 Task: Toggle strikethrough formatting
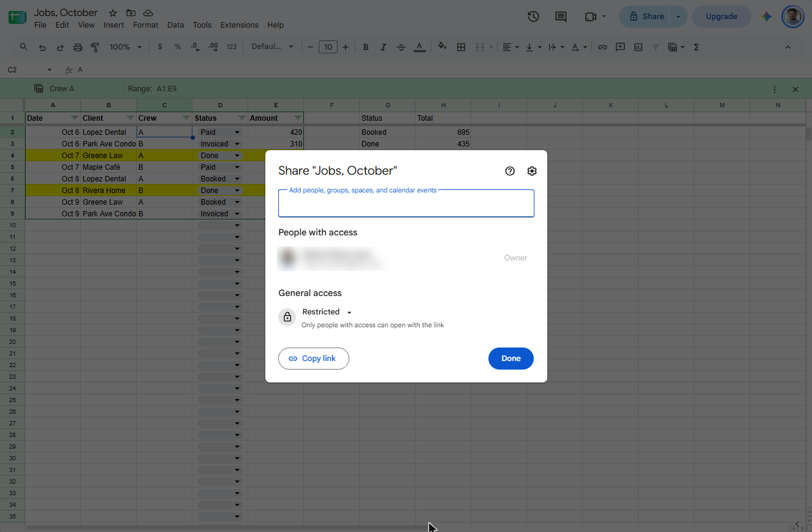[401, 47]
